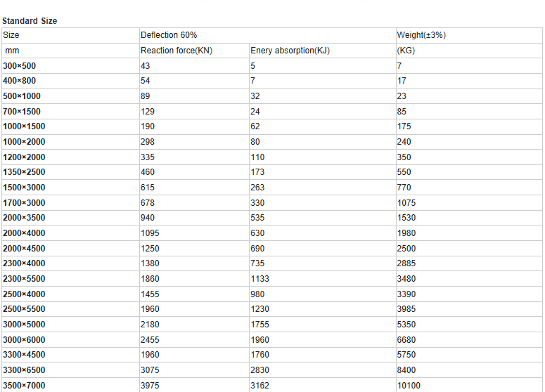
Task: Click the '1000×1500' size cell
Action: [24, 126]
